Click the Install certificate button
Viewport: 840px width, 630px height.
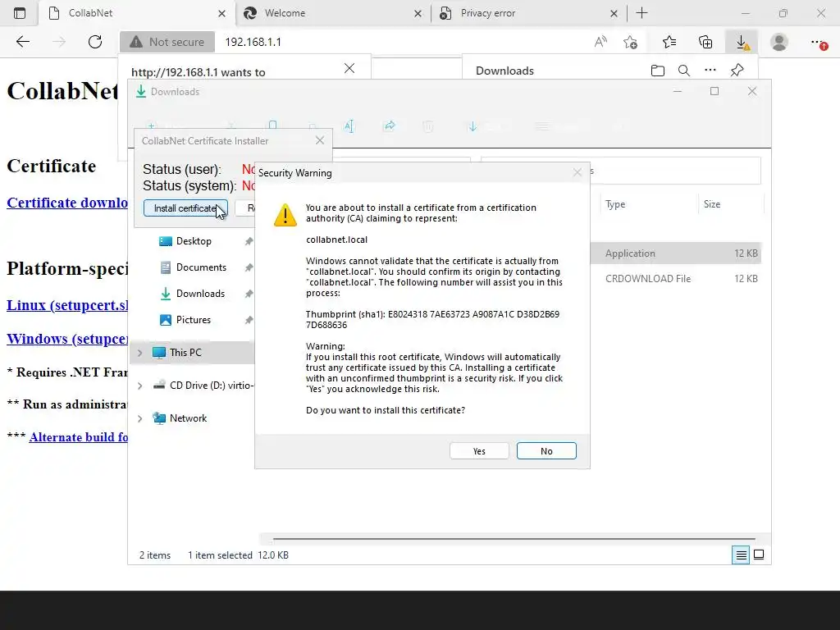185,208
